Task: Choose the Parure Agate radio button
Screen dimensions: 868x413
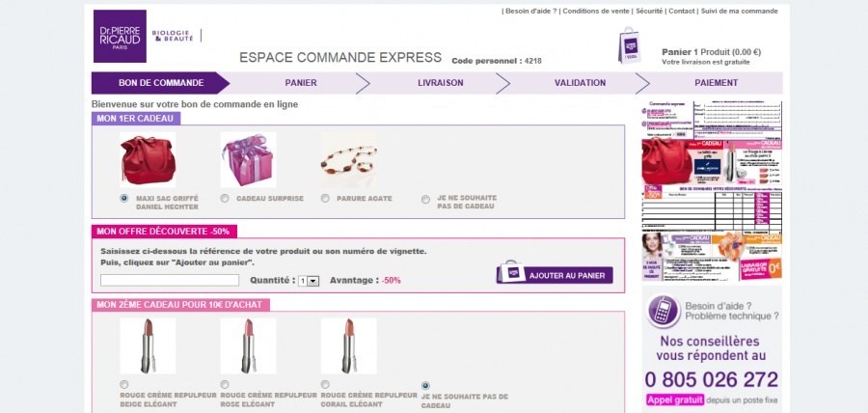Action: [325, 199]
